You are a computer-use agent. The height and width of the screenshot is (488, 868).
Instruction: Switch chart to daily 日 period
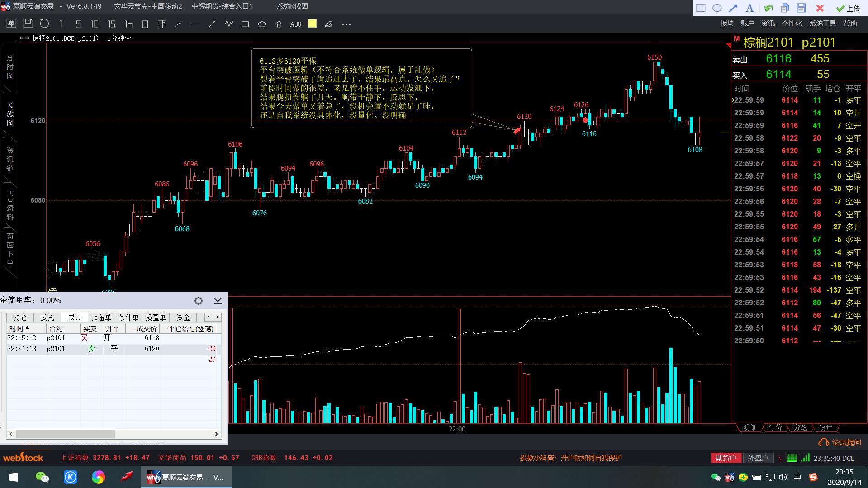click(145, 24)
